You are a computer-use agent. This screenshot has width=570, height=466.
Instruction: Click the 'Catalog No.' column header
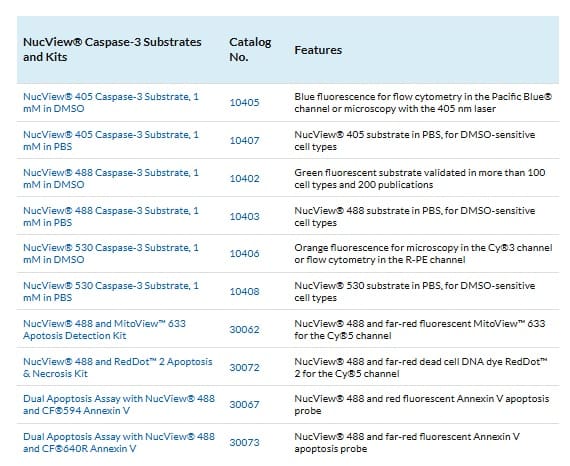point(250,49)
